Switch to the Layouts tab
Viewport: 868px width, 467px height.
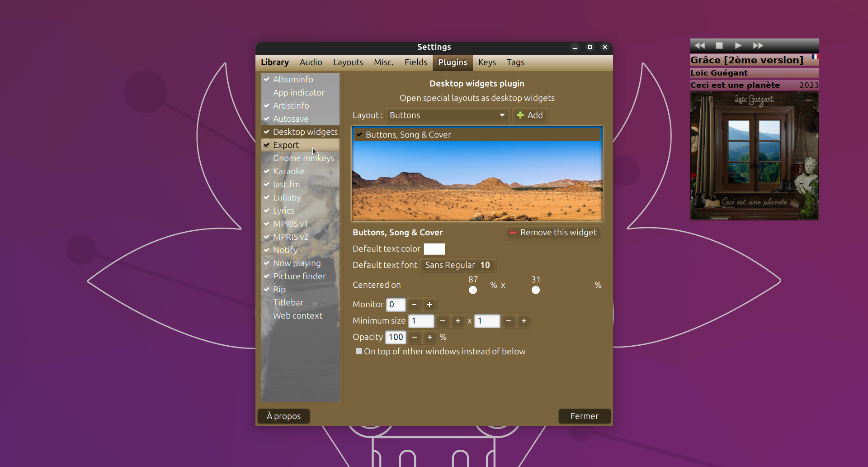[x=348, y=62]
